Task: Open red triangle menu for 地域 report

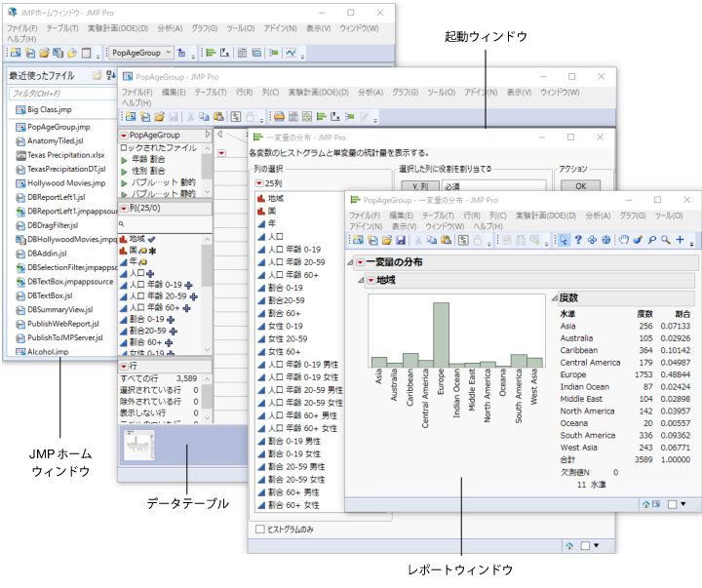Action: 370,280
